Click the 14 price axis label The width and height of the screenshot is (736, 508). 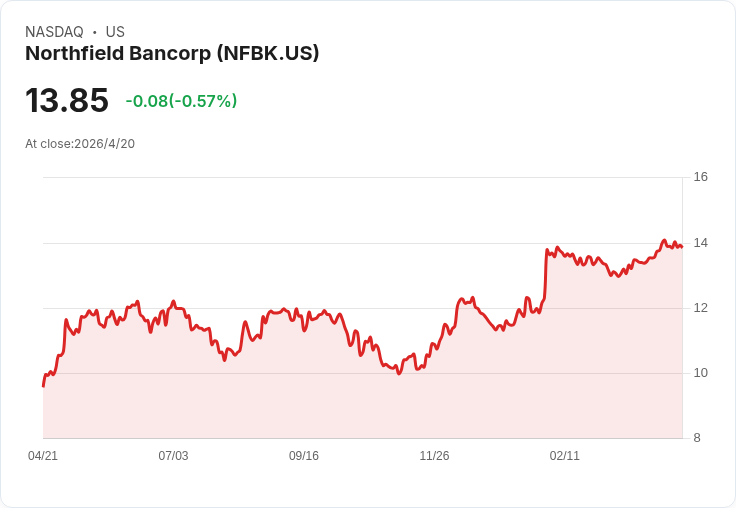(700, 243)
